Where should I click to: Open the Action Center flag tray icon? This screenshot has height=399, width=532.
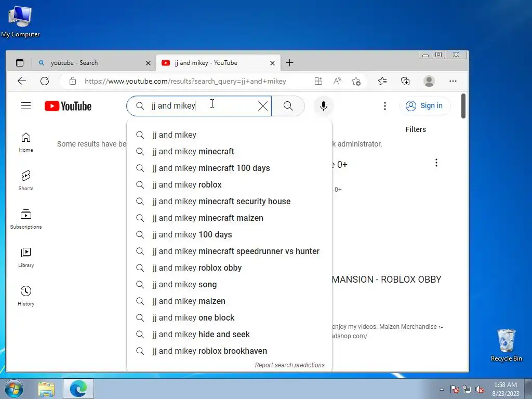coord(455,389)
